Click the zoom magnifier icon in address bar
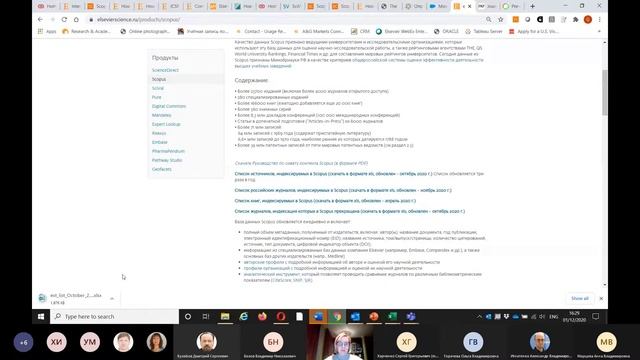The width and height of the screenshot is (640, 360). tap(489, 19)
